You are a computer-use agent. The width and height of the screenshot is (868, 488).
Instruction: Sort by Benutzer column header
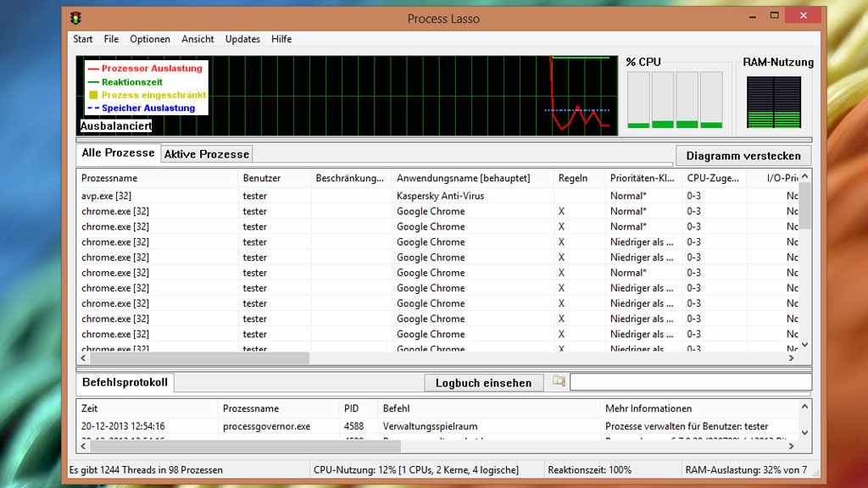click(274, 178)
